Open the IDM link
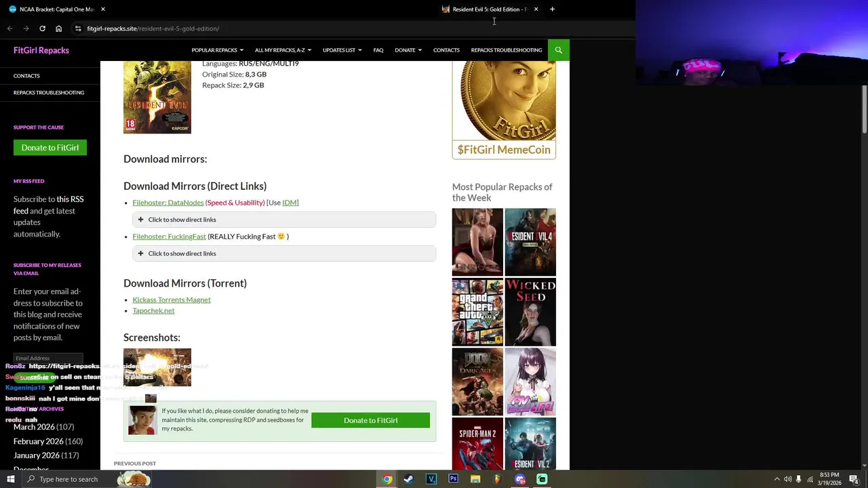This screenshot has width=868, height=488. point(290,203)
